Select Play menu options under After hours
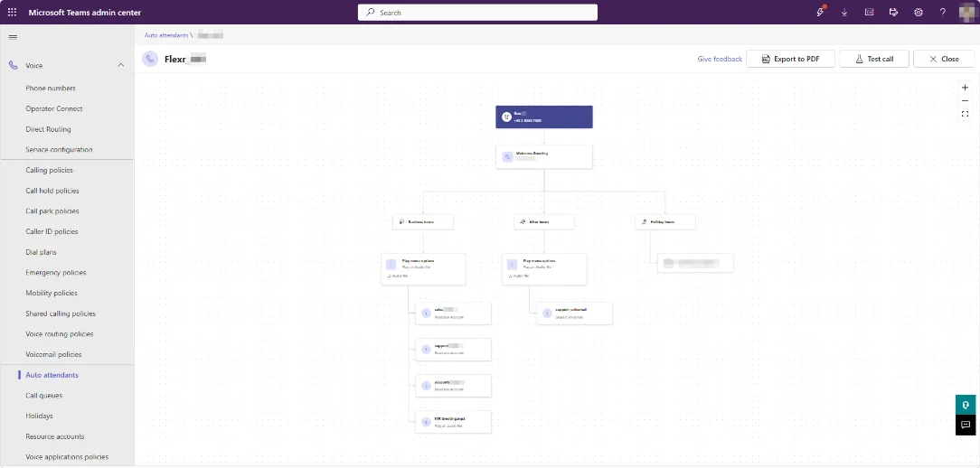The image size is (980, 468). coord(544,269)
